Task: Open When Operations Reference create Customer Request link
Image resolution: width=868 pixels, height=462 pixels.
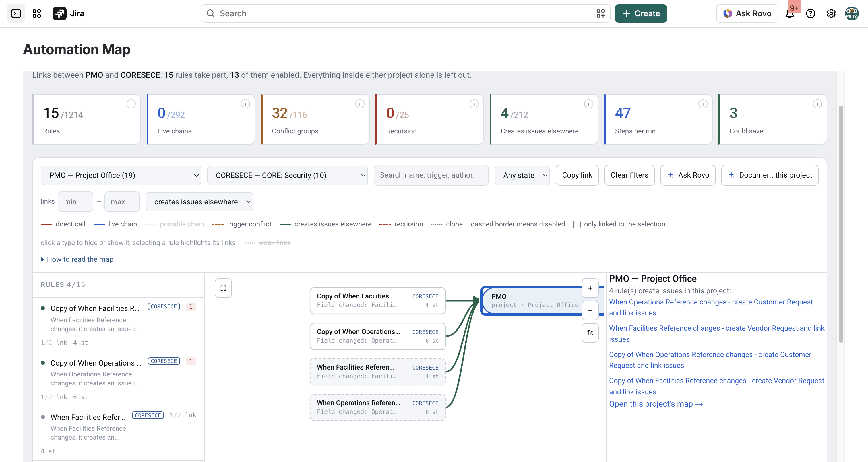Action: [711, 308]
